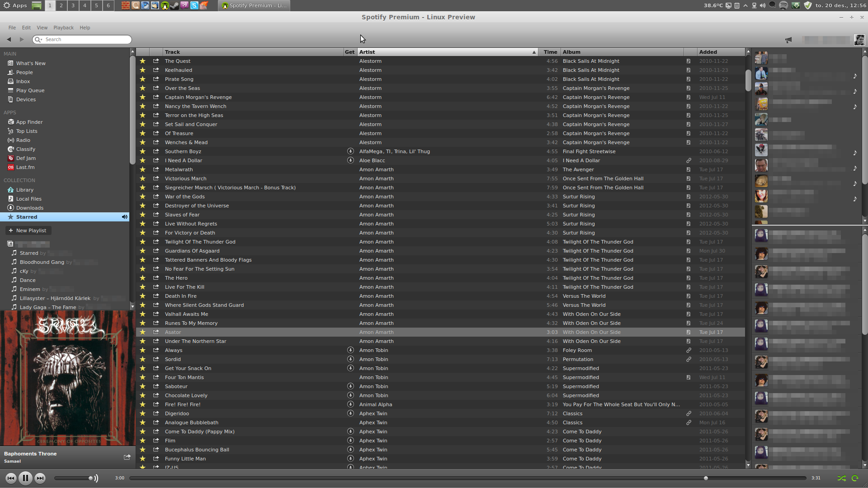Open the View menu

tap(42, 28)
